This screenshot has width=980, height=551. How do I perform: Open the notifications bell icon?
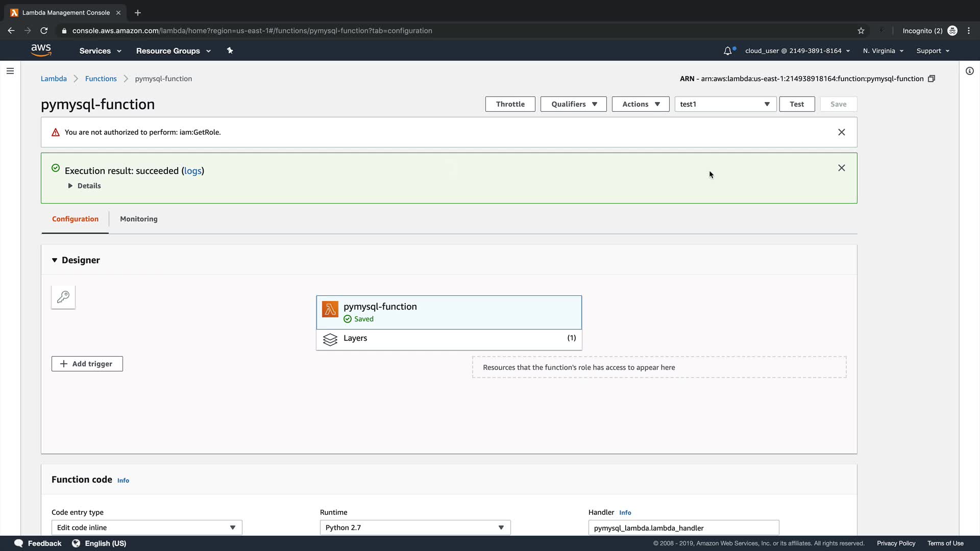(x=728, y=51)
